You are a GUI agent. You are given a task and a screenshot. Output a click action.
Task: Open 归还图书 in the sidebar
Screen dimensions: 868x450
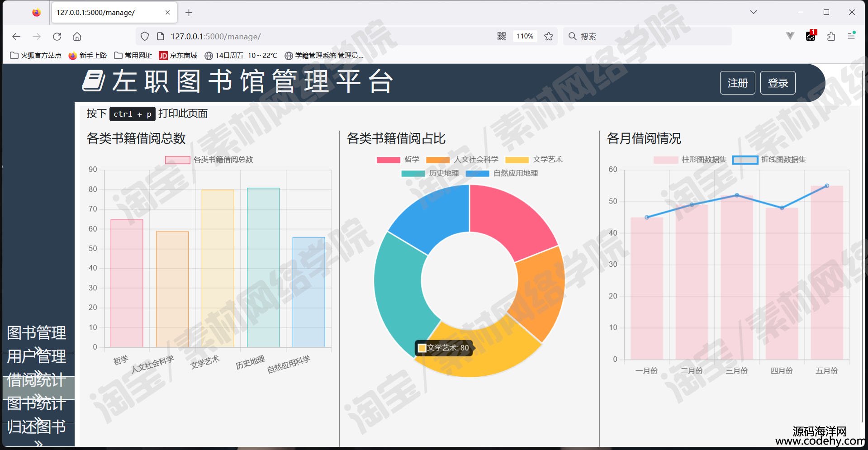(x=37, y=427)
